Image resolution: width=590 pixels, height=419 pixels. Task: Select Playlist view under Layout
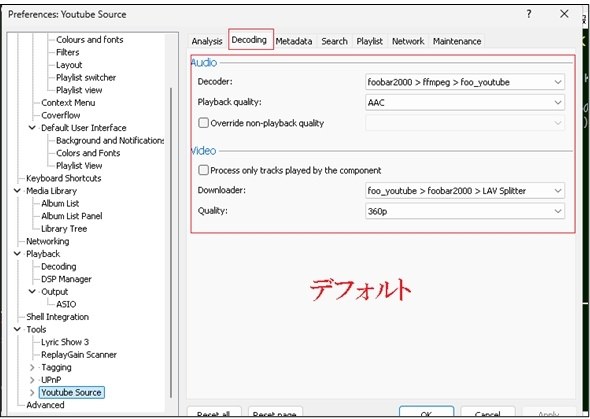[x=79, y=90]
